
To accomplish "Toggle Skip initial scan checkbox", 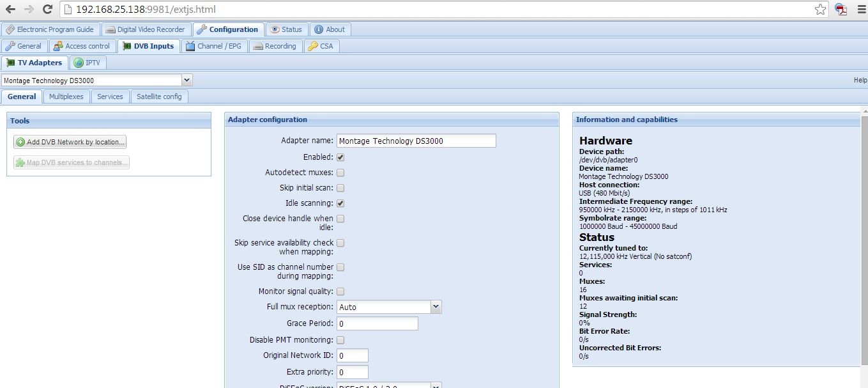I will [x=340, y=188].
